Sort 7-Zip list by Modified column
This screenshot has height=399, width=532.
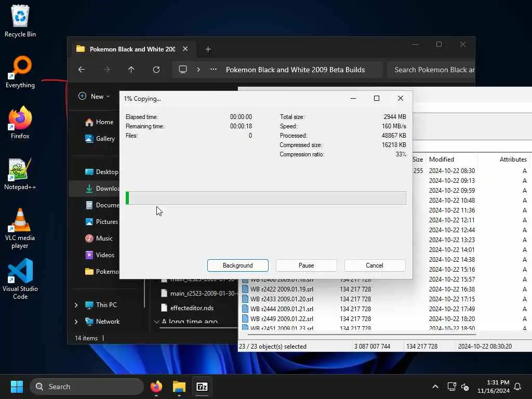coord(442,159)
